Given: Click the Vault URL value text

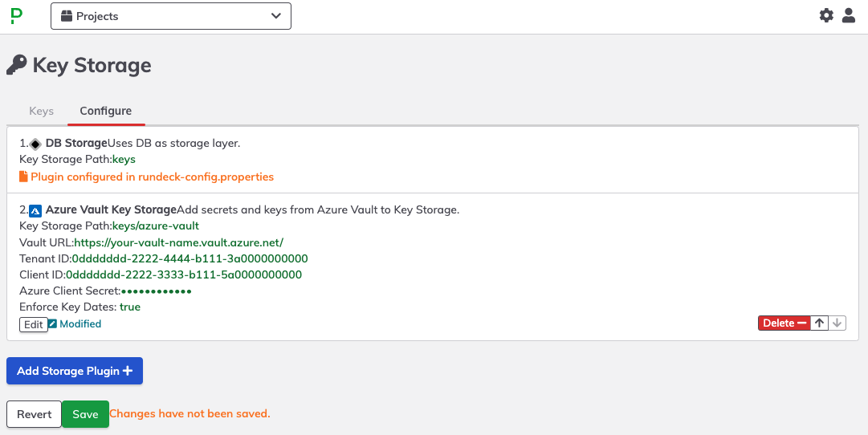Looking at the screenshot, I should (179, 242).
